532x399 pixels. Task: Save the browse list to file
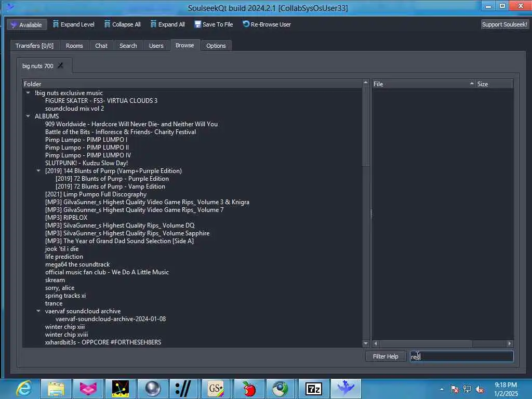(x=214, y=24)
